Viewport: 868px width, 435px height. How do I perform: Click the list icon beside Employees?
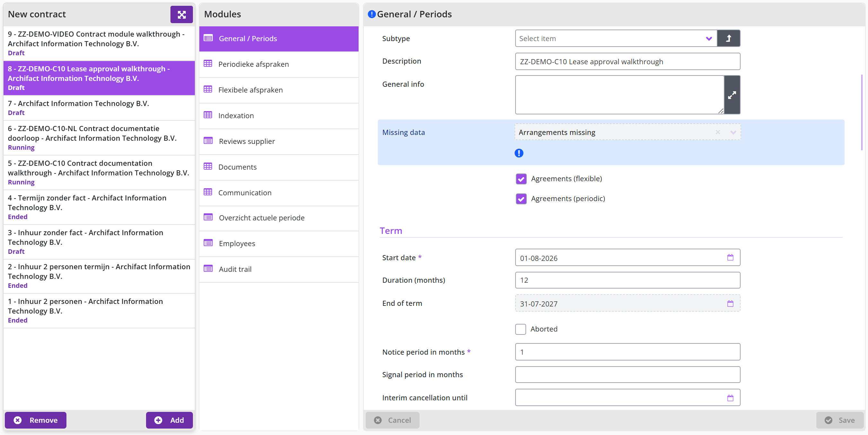(x=208, y=243)
